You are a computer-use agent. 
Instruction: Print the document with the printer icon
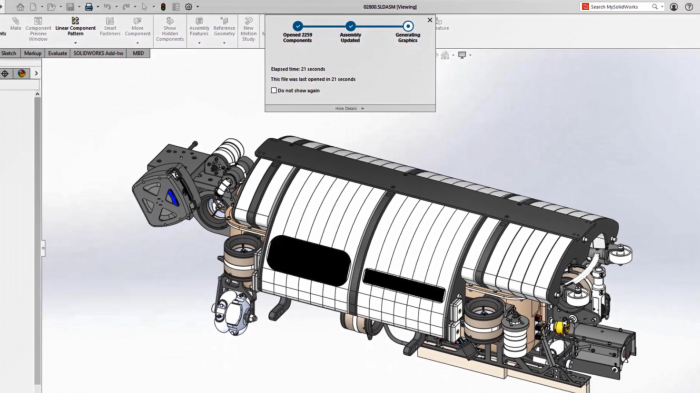(x=89, y=7)
